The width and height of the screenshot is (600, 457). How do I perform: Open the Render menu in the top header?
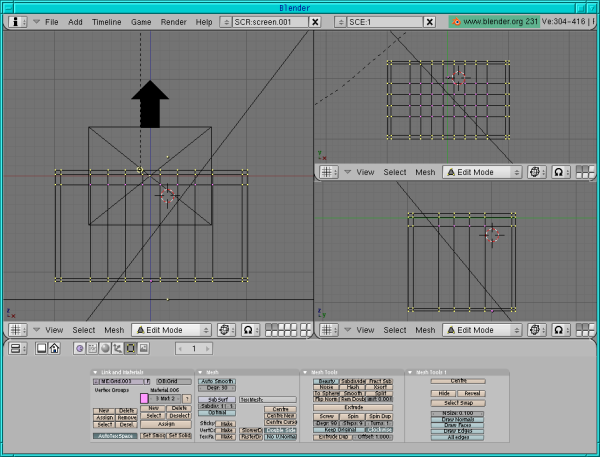pos(173,21)
